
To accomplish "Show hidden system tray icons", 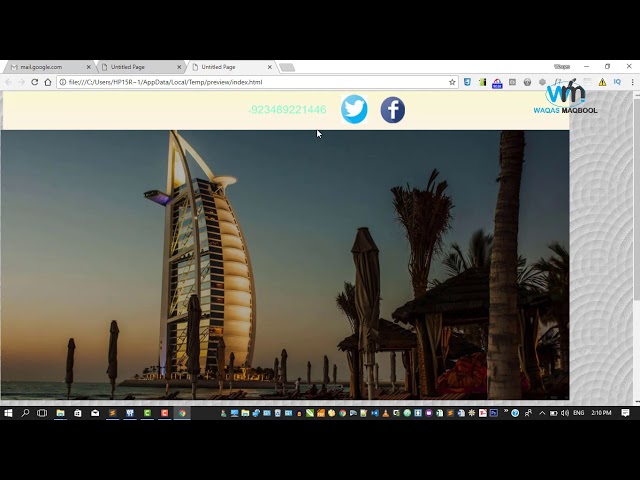I will click(x=542, y=413).
